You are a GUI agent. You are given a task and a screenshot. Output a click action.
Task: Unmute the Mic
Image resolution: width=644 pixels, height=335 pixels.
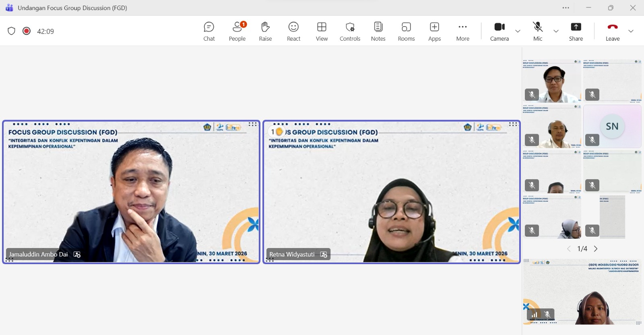coord(538,31)
